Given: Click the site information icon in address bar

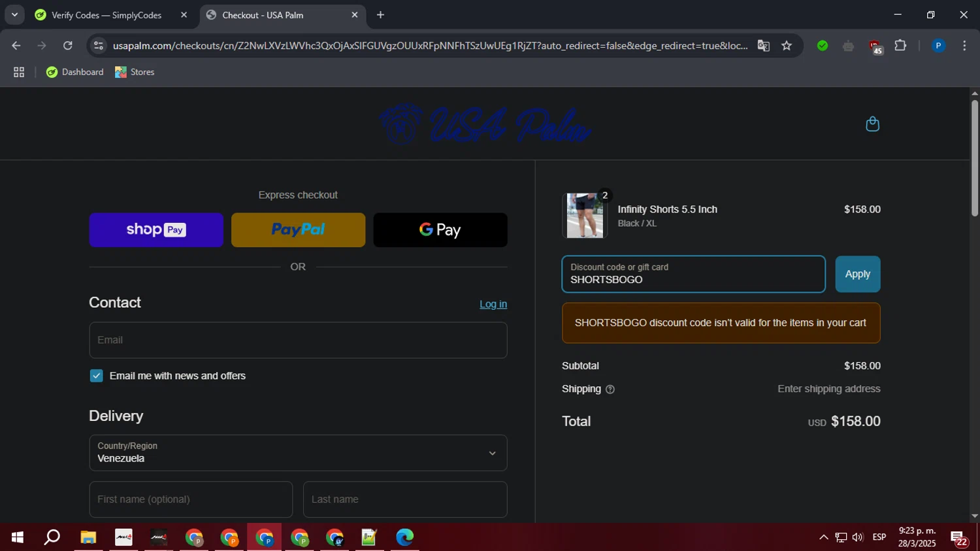Looking at the screenshot, I should click(99, 46).
